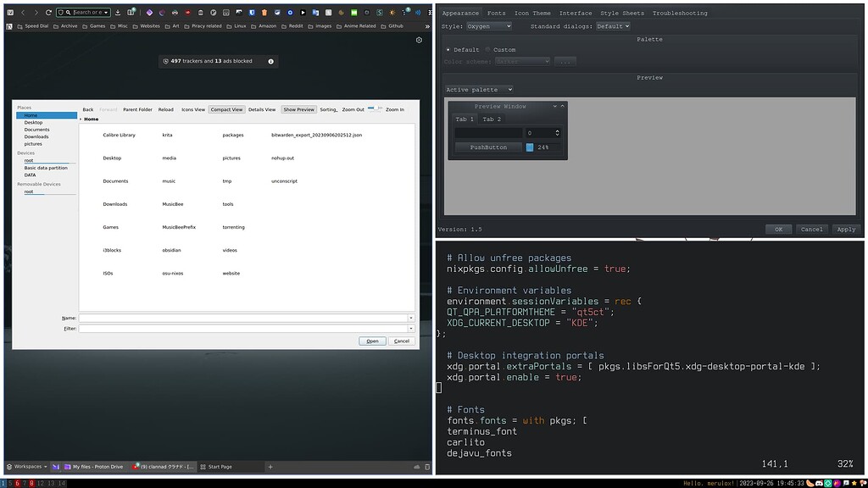Open the Active palette dropdown
Image resolution: width=868 pixels, height=488 pixels.
479,89
